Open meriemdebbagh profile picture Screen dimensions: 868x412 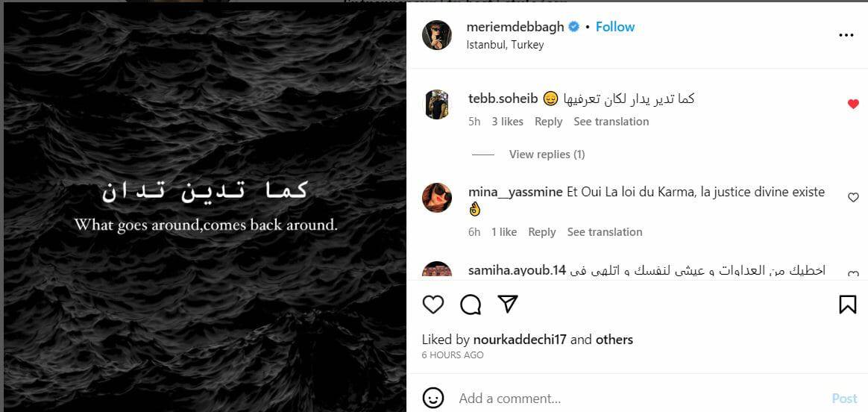click(437, 35)
